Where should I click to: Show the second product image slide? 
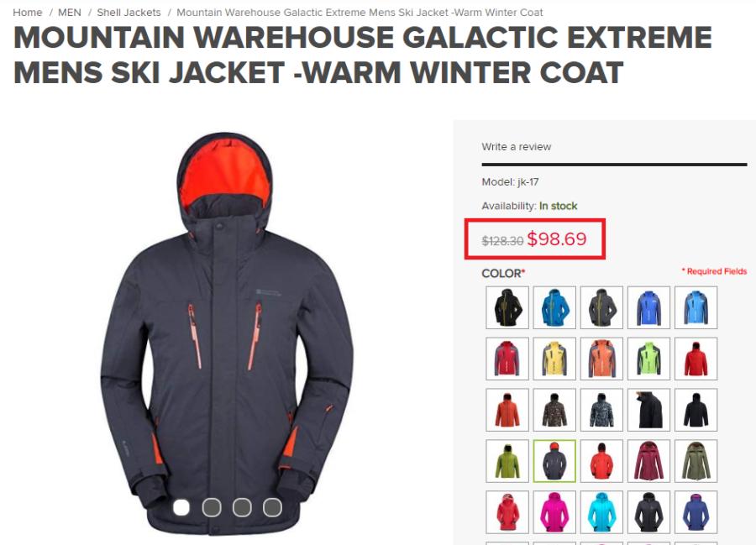click(x=212, y=507)
